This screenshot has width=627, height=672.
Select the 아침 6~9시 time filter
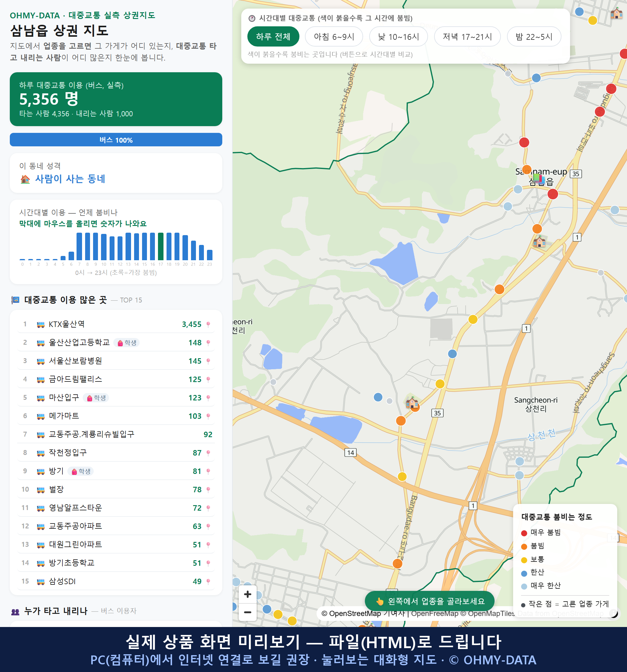click(x=334, y=36)
